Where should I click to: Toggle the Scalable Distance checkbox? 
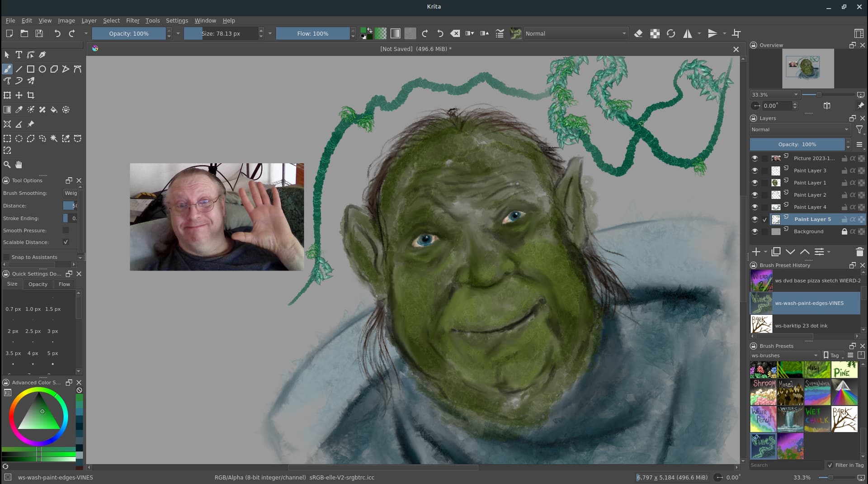[x=66, y=242]
